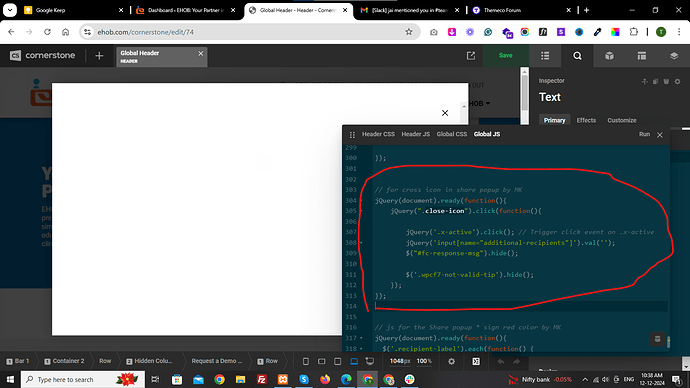
Task: Select Bar 1 breadcrumb
Action: 18,361
